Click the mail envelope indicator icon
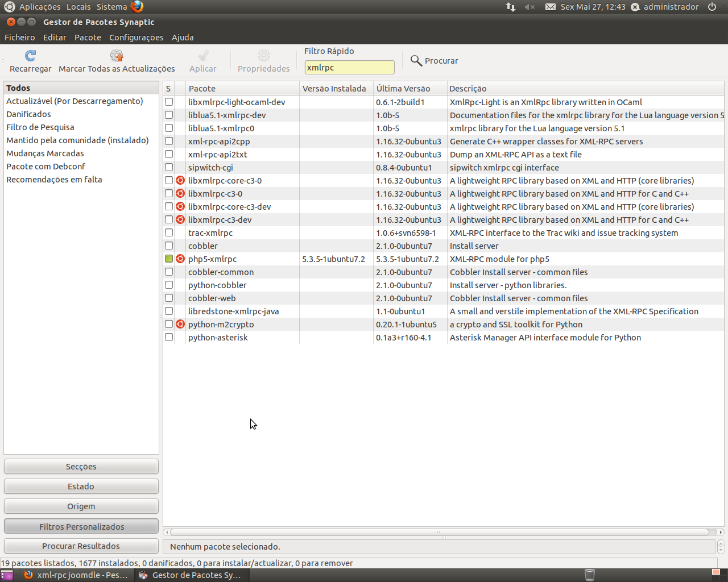Image resolution: width=728 pixels, height=582 pixels. (550, 7)
